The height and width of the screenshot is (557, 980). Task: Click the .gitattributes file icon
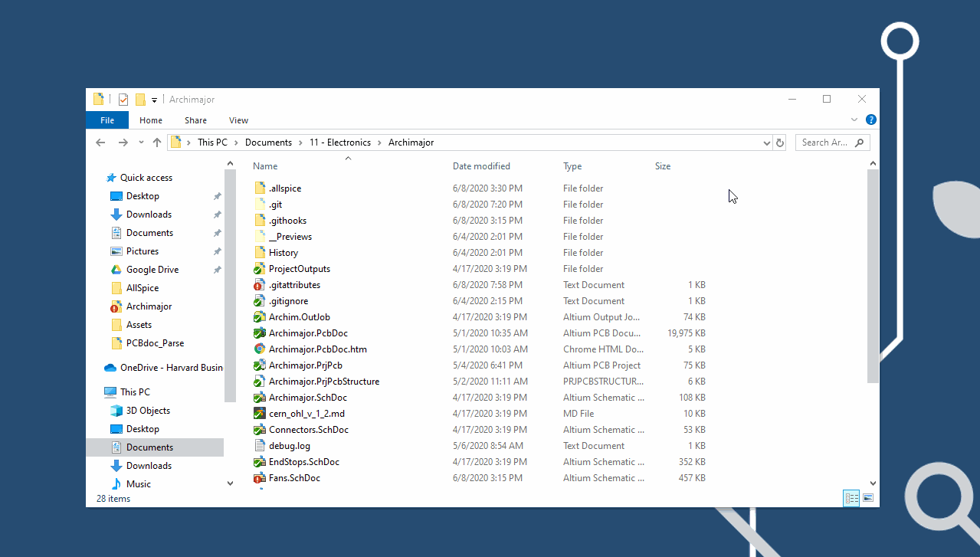coord(260,285)
